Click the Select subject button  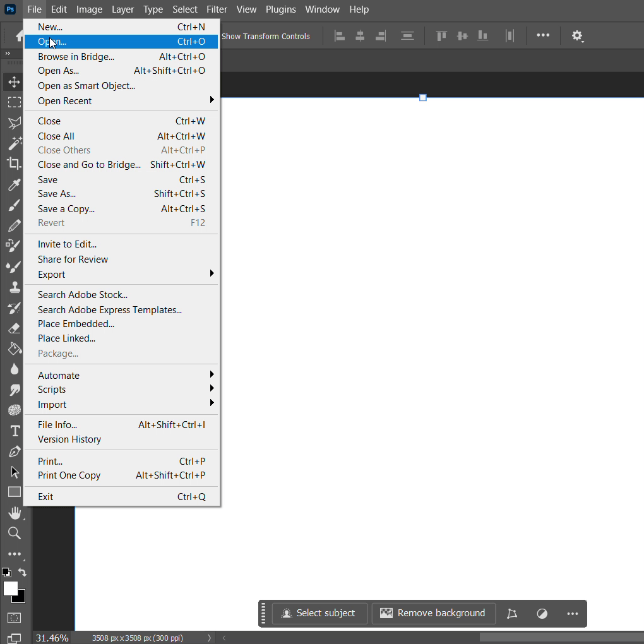tap(319, 613)
